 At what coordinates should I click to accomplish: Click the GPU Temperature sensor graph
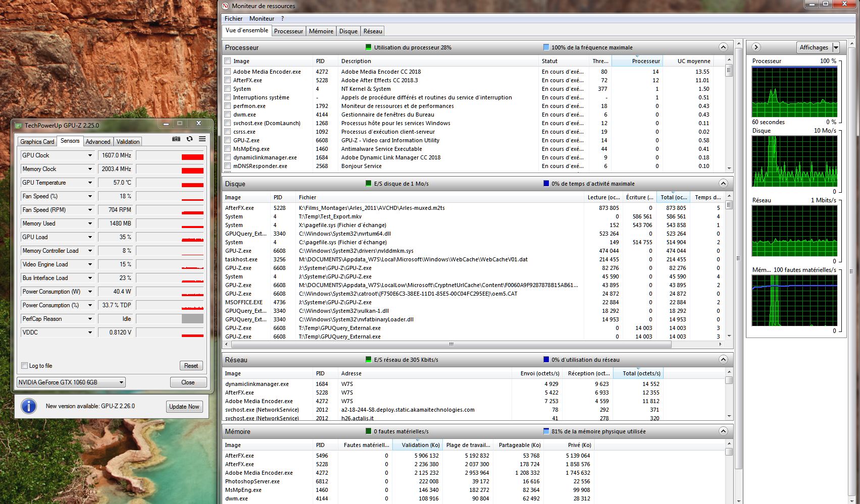click(x=170, y=183)
